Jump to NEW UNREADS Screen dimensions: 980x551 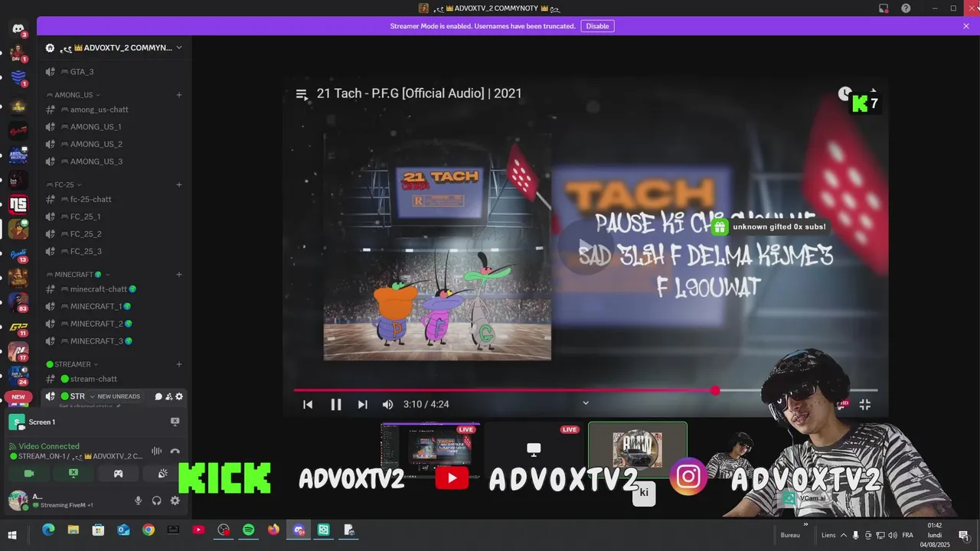[x=119, y=396]
